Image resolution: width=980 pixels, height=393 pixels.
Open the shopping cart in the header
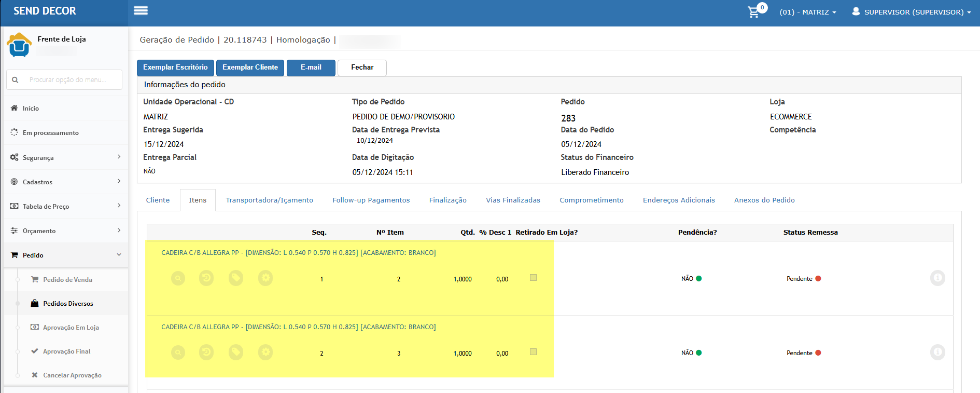click(x=754, y=12)
